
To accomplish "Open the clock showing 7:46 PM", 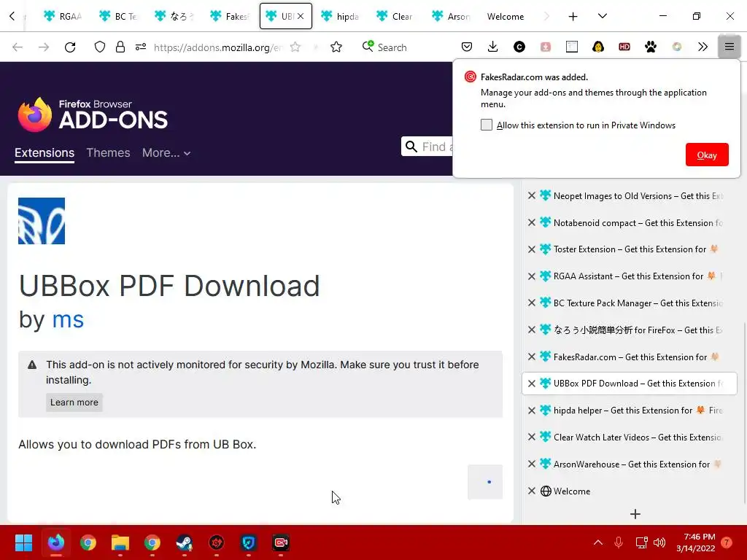I will [x=696, y=542].
